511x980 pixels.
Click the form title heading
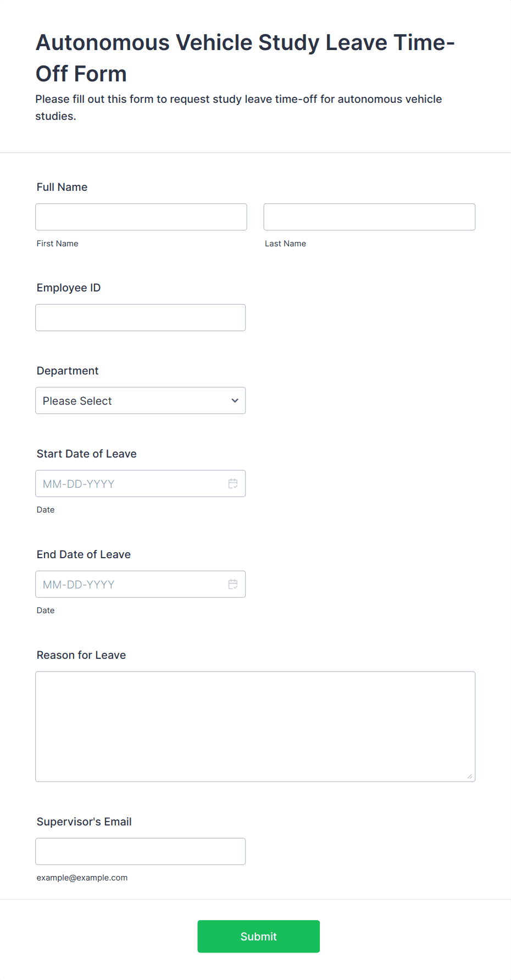245,58
